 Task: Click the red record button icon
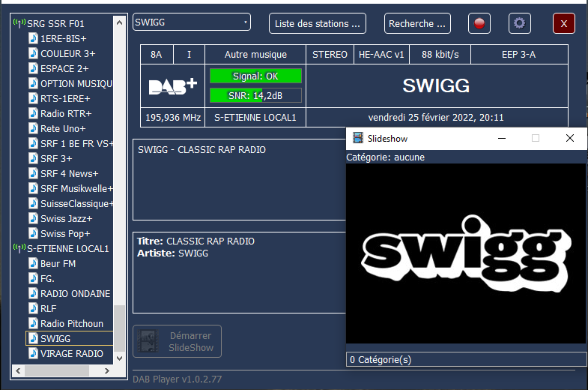[x=479, y=23]
